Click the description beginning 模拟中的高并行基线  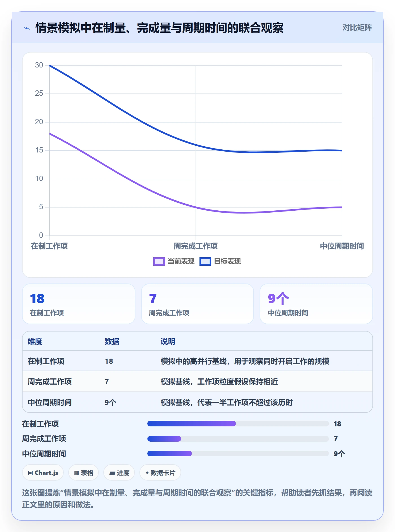(245, 361)
